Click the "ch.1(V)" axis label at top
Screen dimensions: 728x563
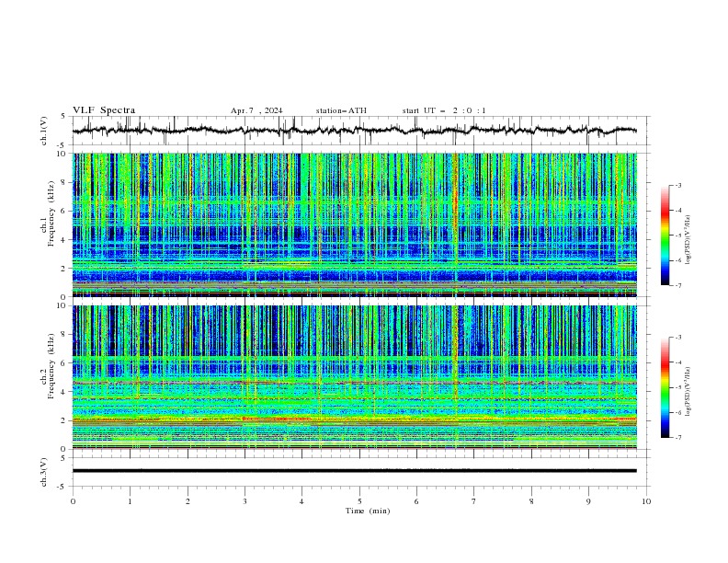[44, 131]
